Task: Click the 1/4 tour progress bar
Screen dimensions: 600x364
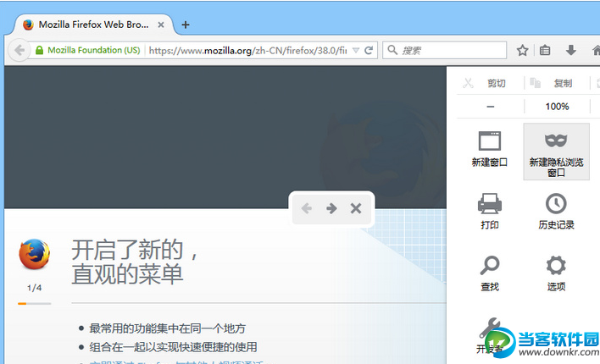Action: point(35,304)
